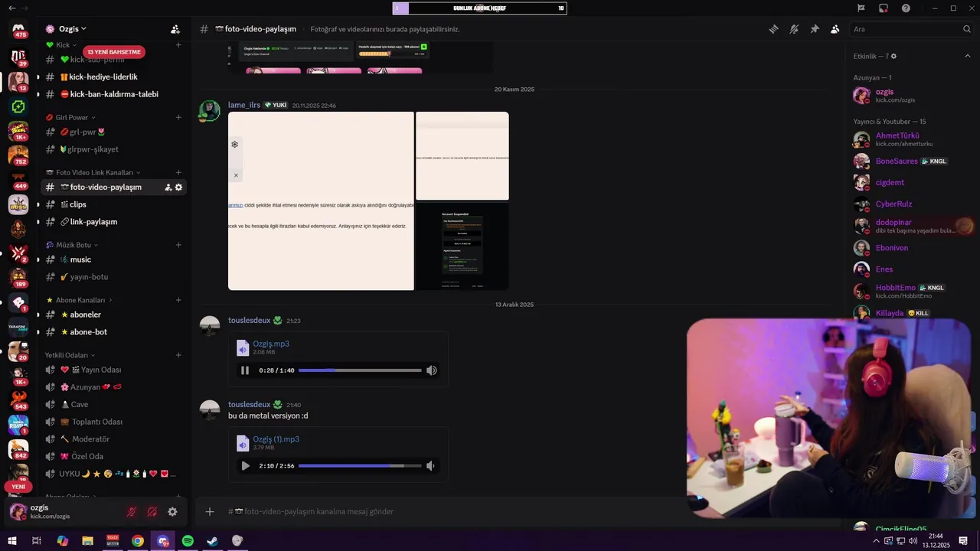Add a channel to Girl Power category

[178, 118]
